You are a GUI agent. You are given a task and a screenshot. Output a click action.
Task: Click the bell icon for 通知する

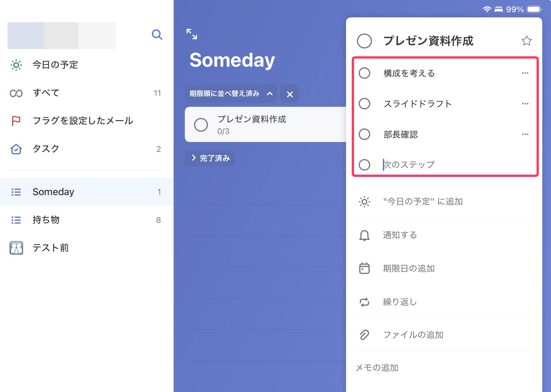(x=364, y=235)
